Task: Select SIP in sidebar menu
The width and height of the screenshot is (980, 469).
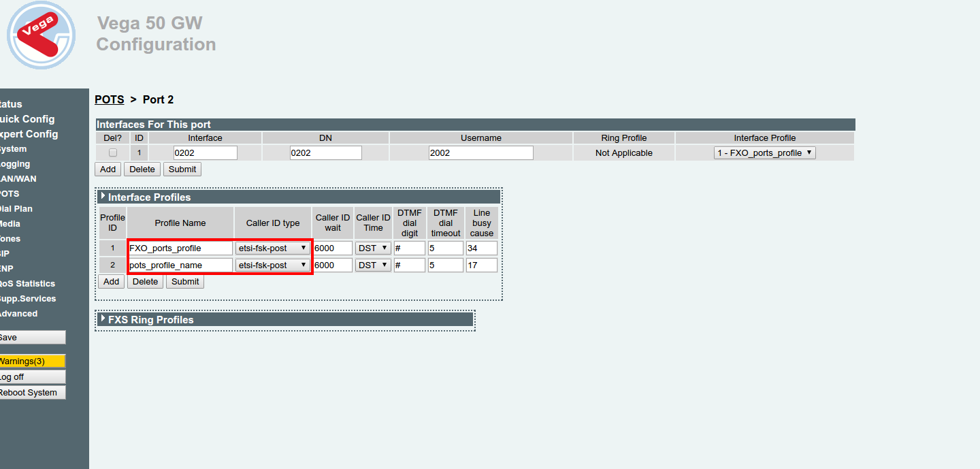Action: pos(5,254)
